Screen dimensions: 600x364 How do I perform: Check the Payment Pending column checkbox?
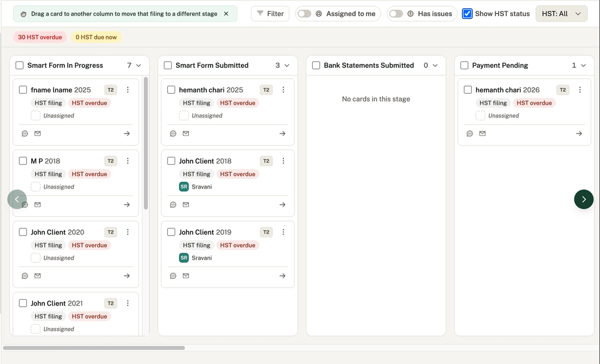click(x=464, y=65)
